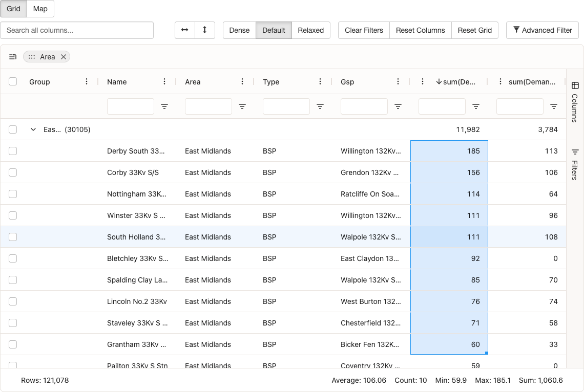584x392 pixels.
Task: Open the filter icon under the Gsp column
Action: pos(398,106)
